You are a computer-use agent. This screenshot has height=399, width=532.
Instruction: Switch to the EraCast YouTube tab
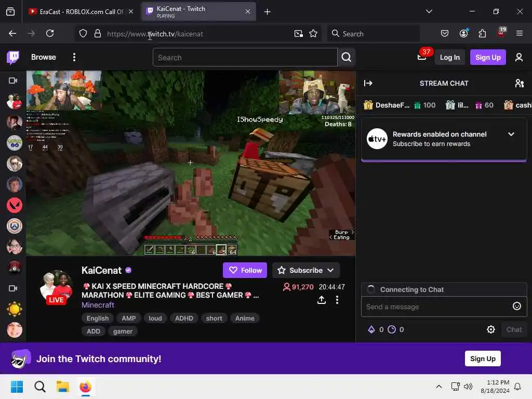click(x=81, y=11)
